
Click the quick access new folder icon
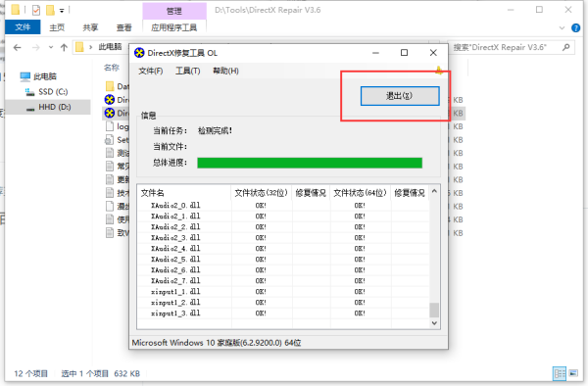pos(50,10)
